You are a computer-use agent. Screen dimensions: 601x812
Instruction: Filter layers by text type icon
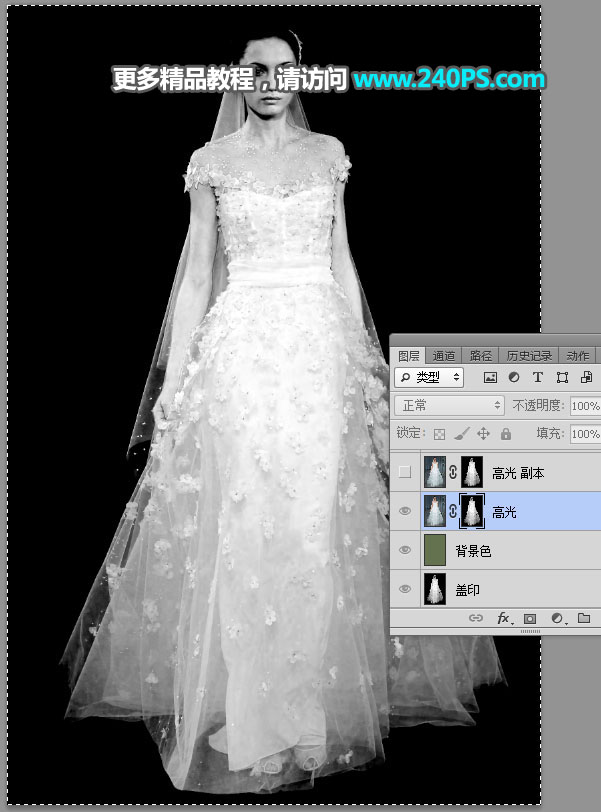tap(538, 378)
